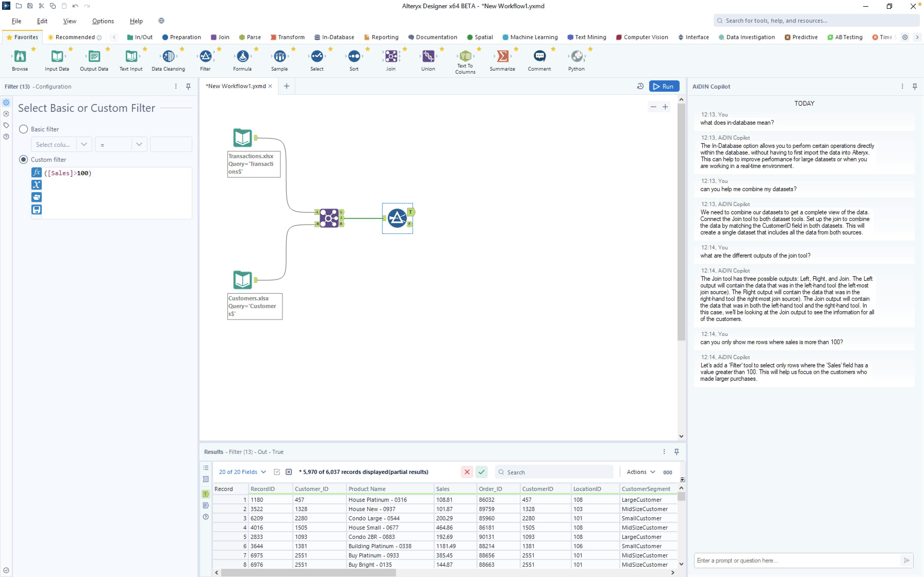Click the Join tool on canvas
The width and height of the screenshot is (924, 577).
point(329,218)
